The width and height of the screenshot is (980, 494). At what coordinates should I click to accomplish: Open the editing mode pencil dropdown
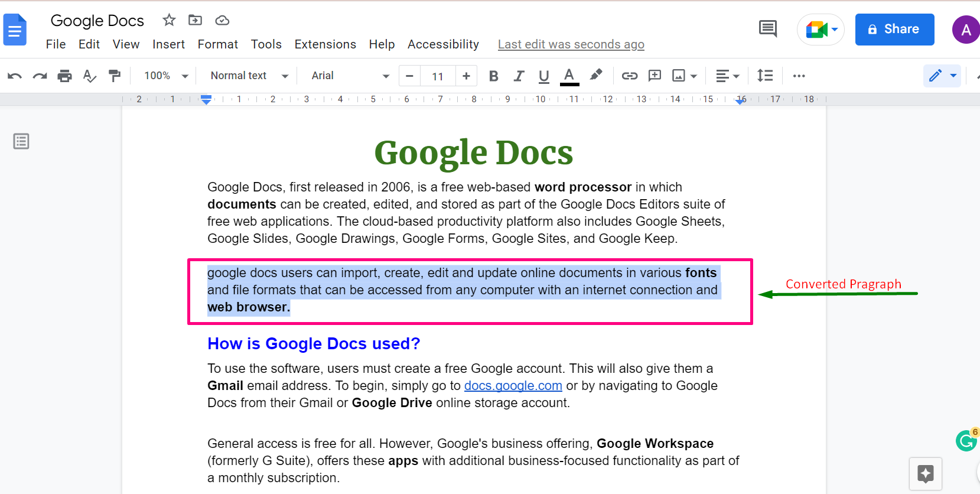[x=942, y=76]
